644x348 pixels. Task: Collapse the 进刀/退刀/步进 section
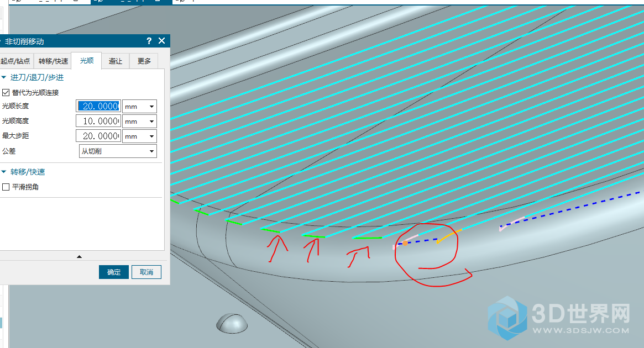[x=4, y=77]
